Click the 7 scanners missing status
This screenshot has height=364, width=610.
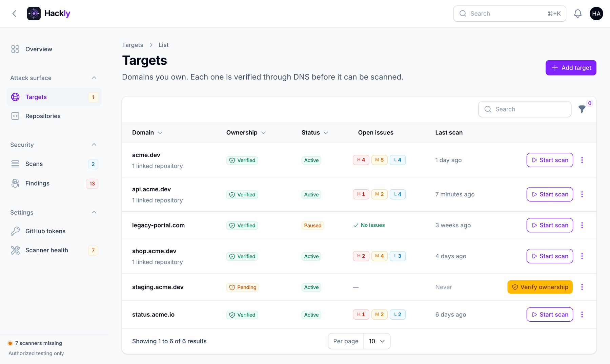pos(35,343)
